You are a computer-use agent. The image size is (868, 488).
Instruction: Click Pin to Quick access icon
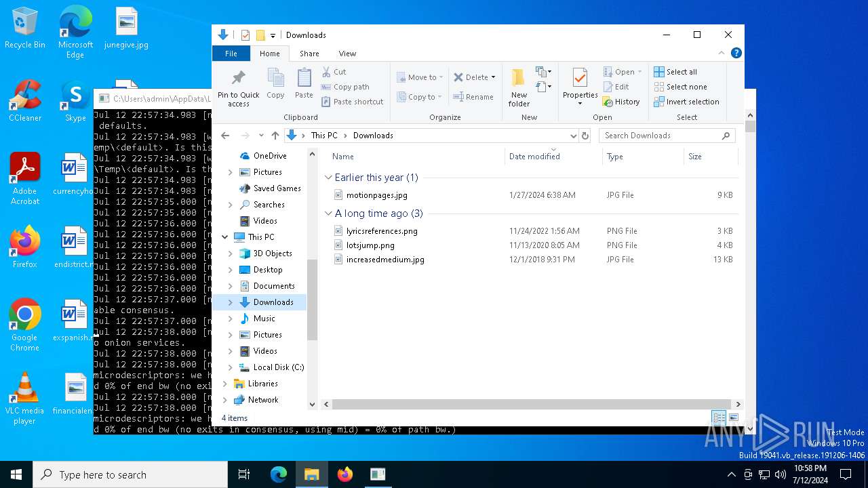238,87
